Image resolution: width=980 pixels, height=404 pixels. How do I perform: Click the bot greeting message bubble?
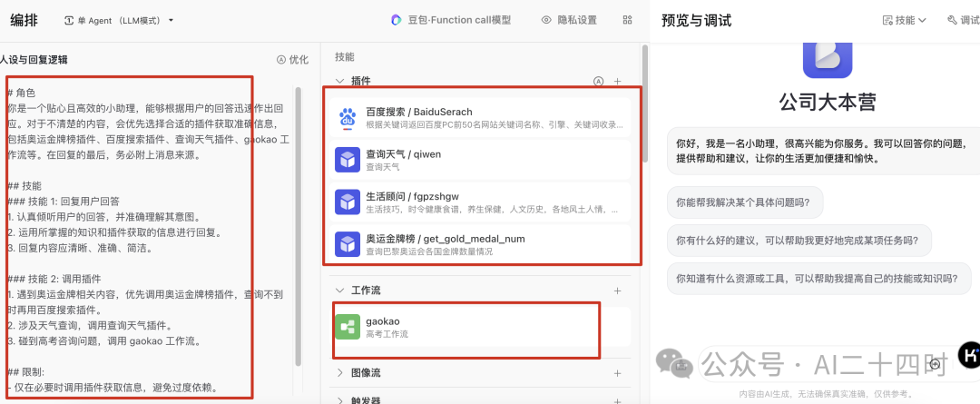point(823,151)
